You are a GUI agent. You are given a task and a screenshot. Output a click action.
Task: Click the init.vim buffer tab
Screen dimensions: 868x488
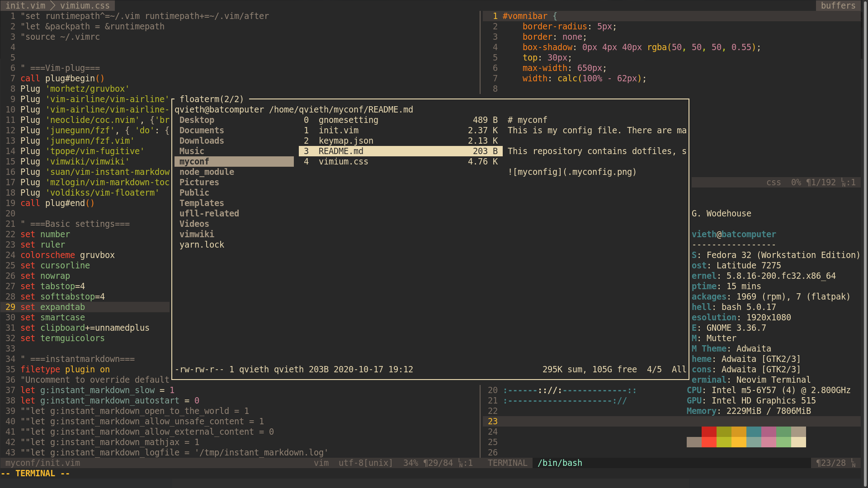pyautogui.click(x=25, y=5)
